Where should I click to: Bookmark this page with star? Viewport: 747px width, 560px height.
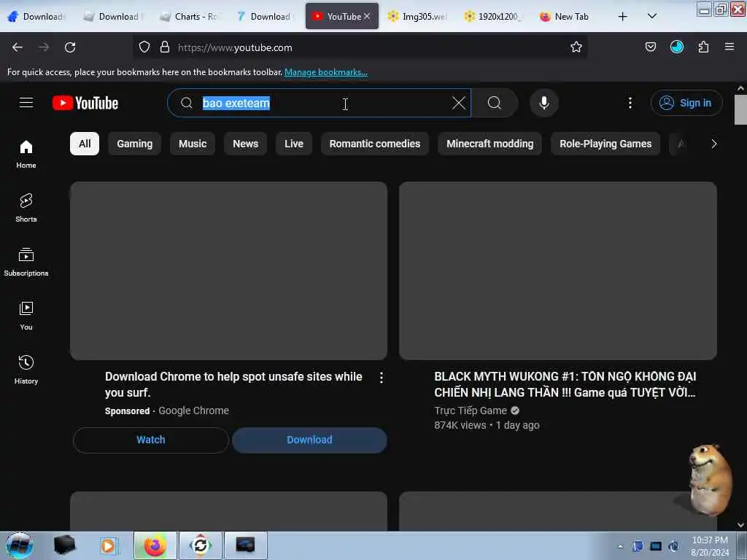click(576, 47)
